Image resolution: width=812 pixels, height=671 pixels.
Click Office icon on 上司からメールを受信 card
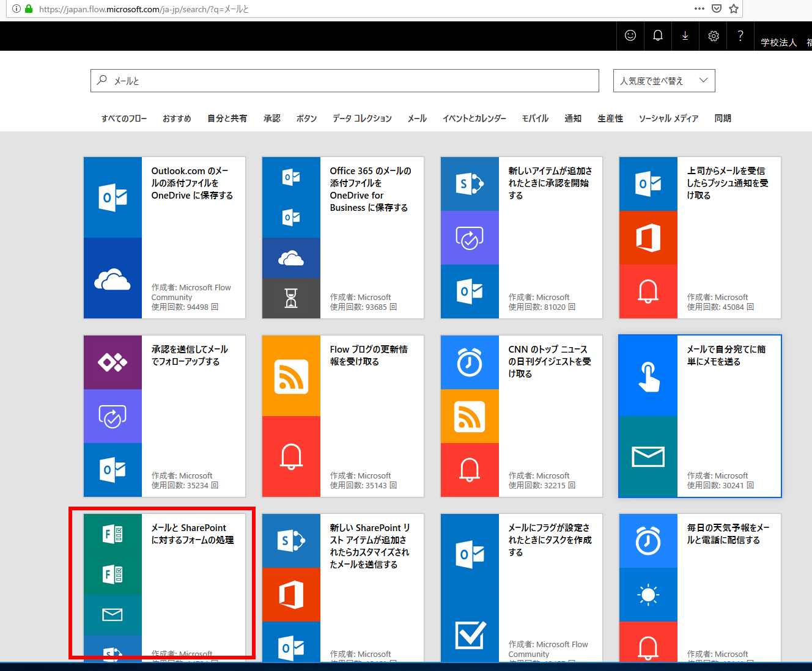648,238
